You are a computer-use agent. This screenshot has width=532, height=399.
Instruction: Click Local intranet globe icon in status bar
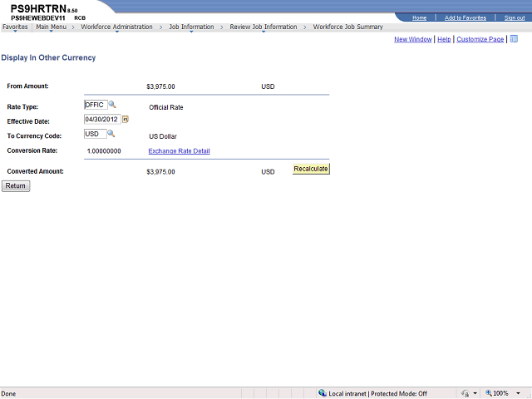323,393
